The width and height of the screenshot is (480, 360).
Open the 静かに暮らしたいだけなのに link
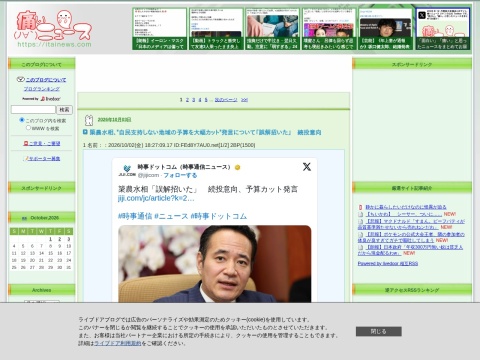(x=406, y=207)
